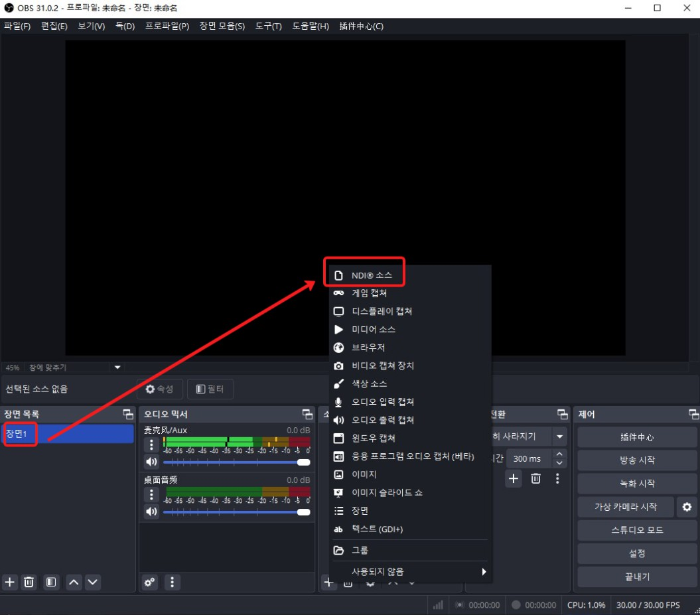
Task: Open virtual camera settings gear icon
Action: coord(687,507)
